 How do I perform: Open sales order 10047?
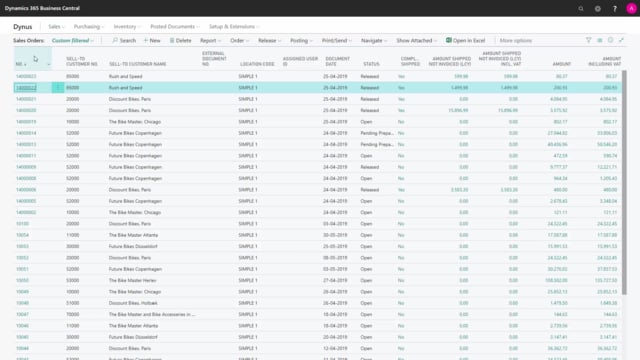click(22, 314)
